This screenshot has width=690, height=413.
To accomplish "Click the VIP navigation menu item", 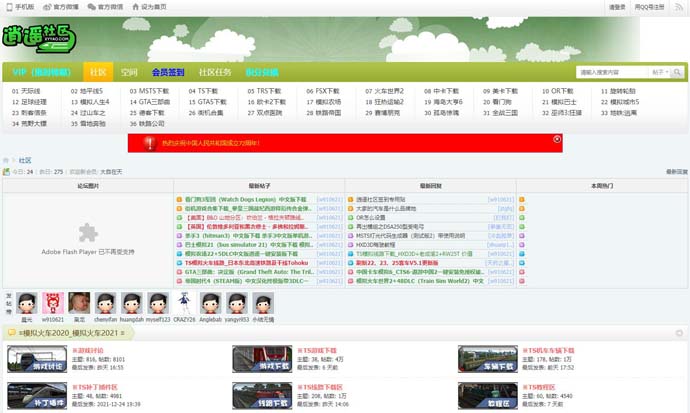I will pyautogui.click(x=42, y=72).
